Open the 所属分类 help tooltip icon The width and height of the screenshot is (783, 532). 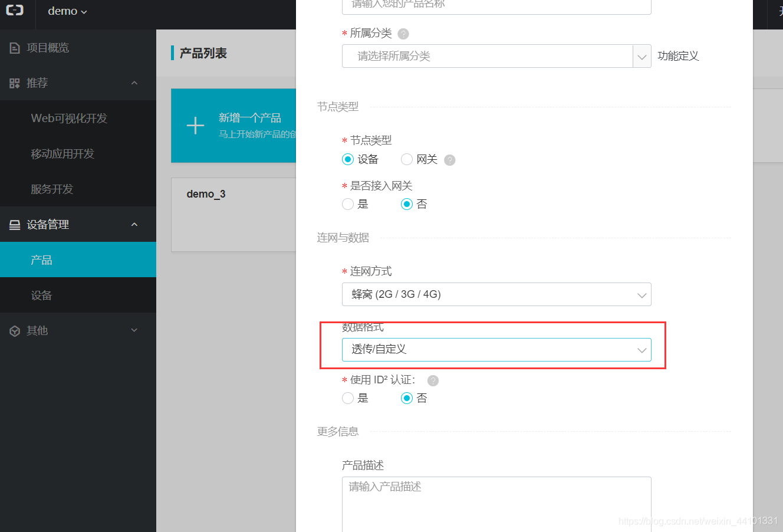403,34
